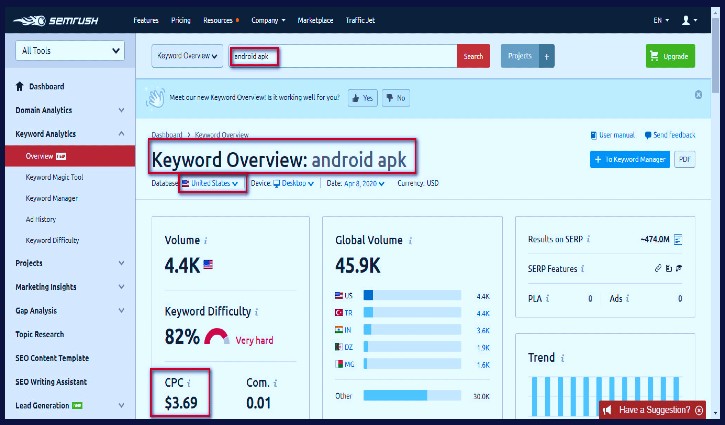Open Ad History
Viewport: 725px width, 425px height.
pyautogui.click(x=41, y=220)
